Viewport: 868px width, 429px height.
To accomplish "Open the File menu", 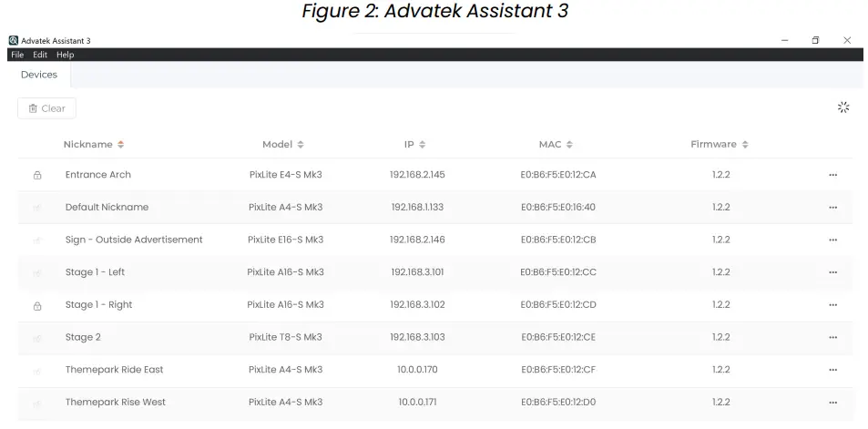I will click(17, 55).
